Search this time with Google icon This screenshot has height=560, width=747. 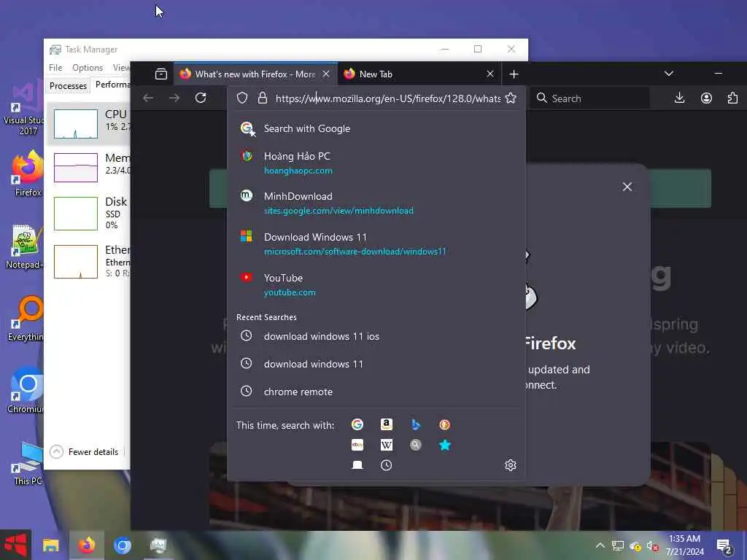click(x=357, y=424)
